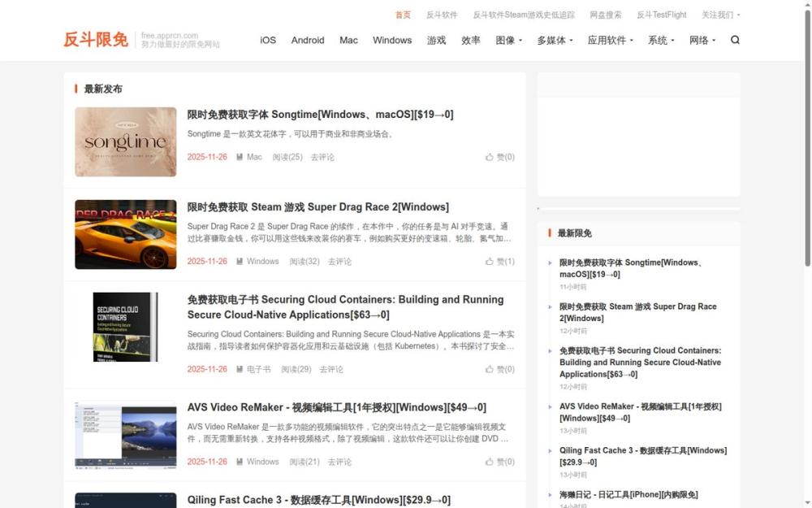Open the iOS category tab
This screenshot has width=812, height=508.
point(267,39)
